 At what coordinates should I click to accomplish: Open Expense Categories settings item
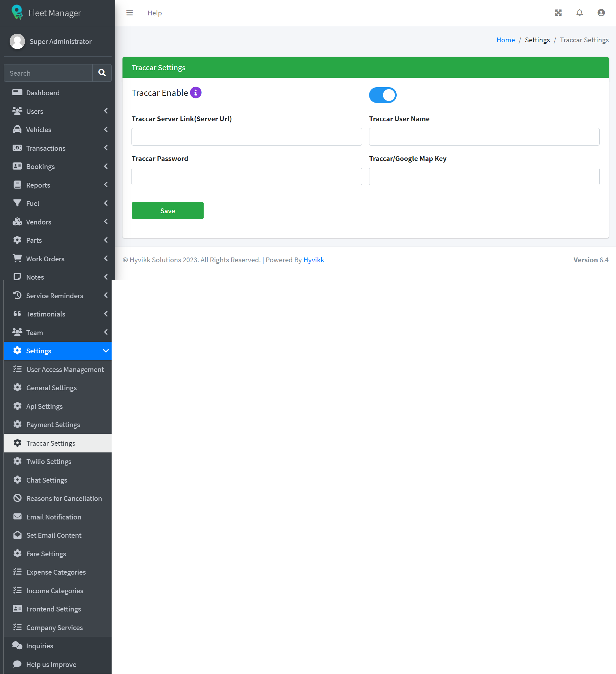[57, 572]
